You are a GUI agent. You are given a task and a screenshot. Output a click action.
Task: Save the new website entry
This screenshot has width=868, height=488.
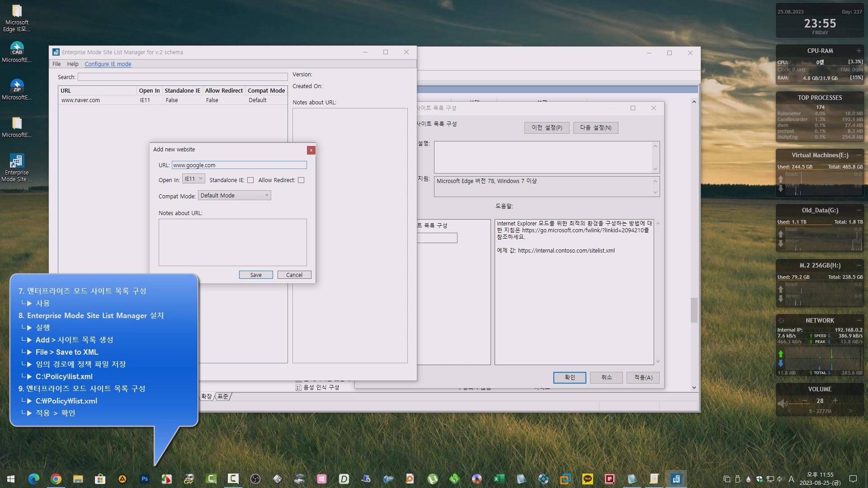coord(256,275)
